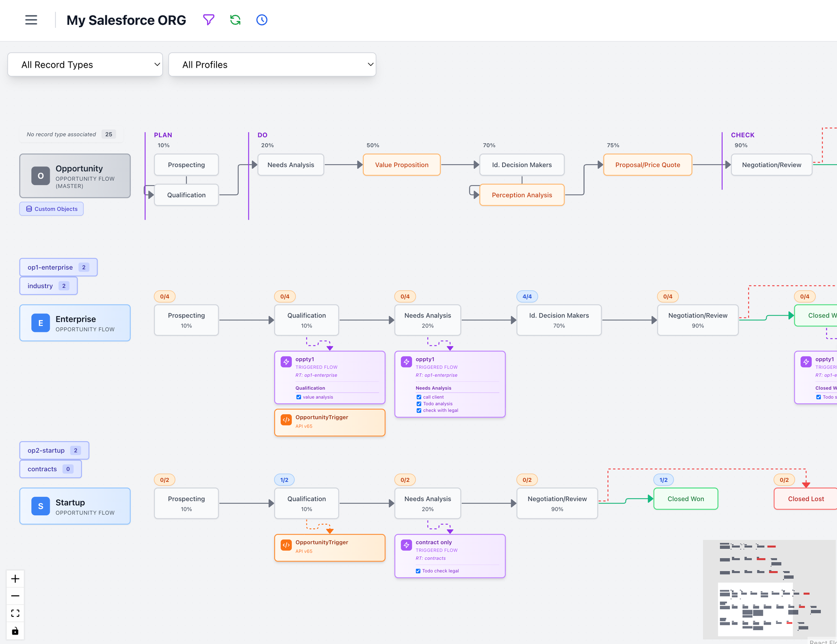Screen dimensions: 837x644
Task: Toggle the check with legal checkbox
Action: pyautogui.click(x=419, y=411)
